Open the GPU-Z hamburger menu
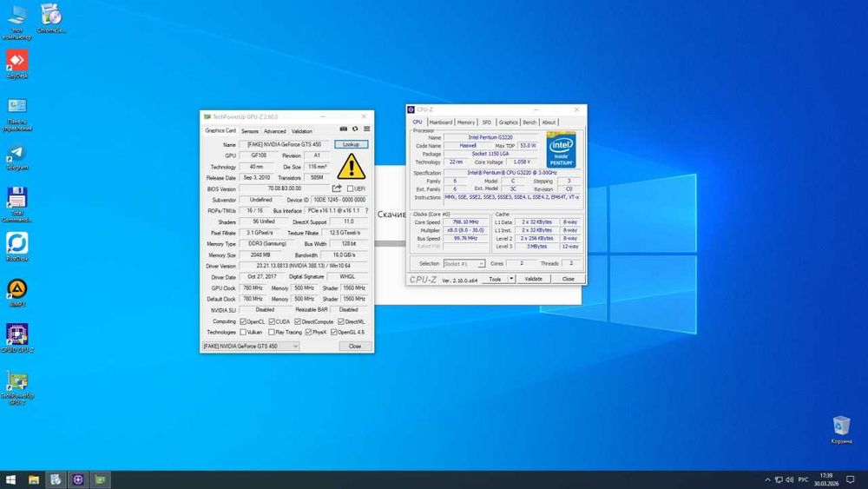Screen dimensions: 868x489 (366, 129)
